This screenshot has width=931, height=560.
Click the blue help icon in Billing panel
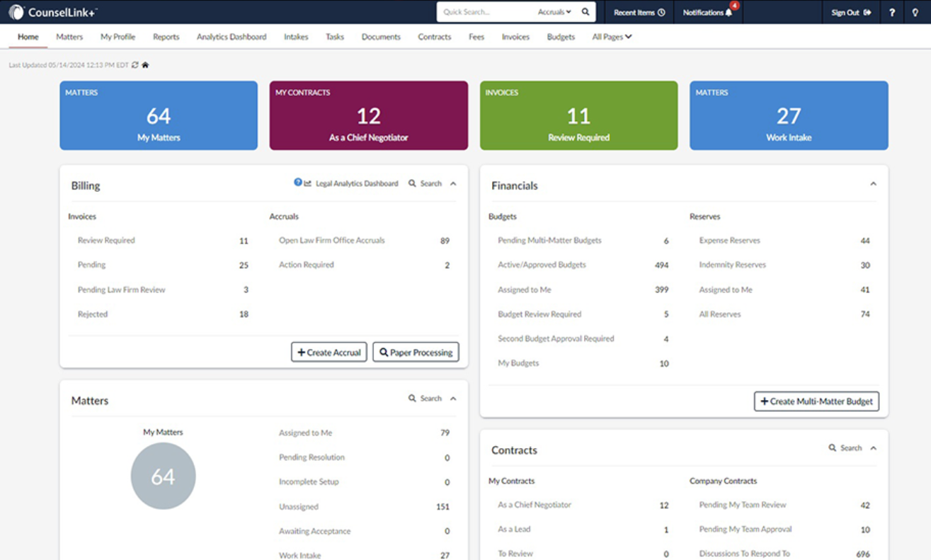(297, 182)
